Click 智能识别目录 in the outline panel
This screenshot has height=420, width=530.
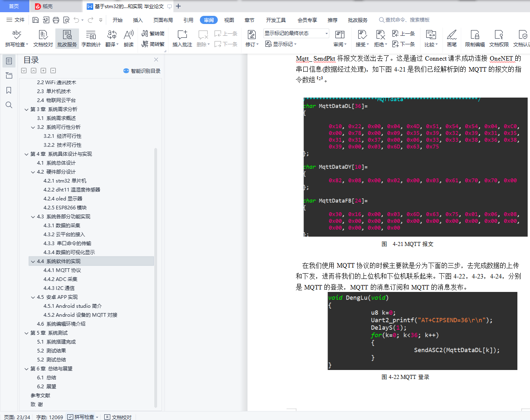(x=142, y=71)
